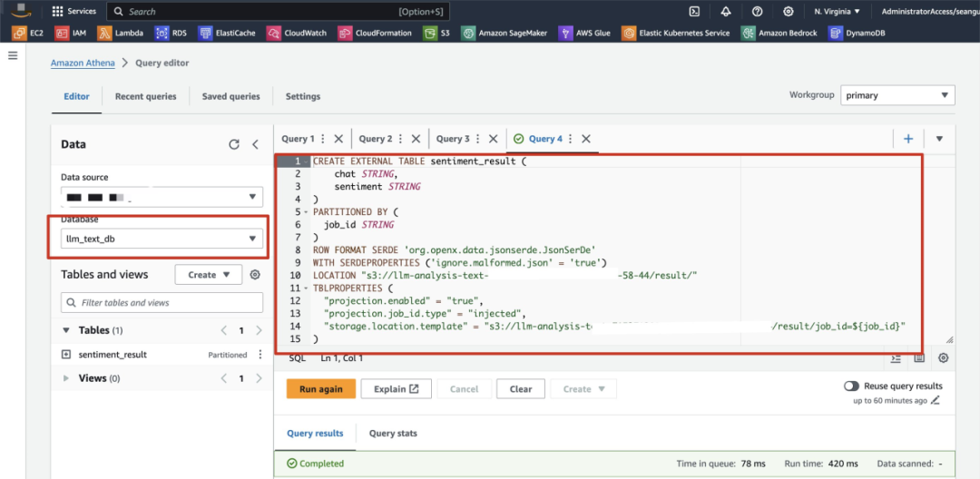The height and width of the screenshot is (479, 980).
Task: Collapse the Tables section
Action: point(66,329)
